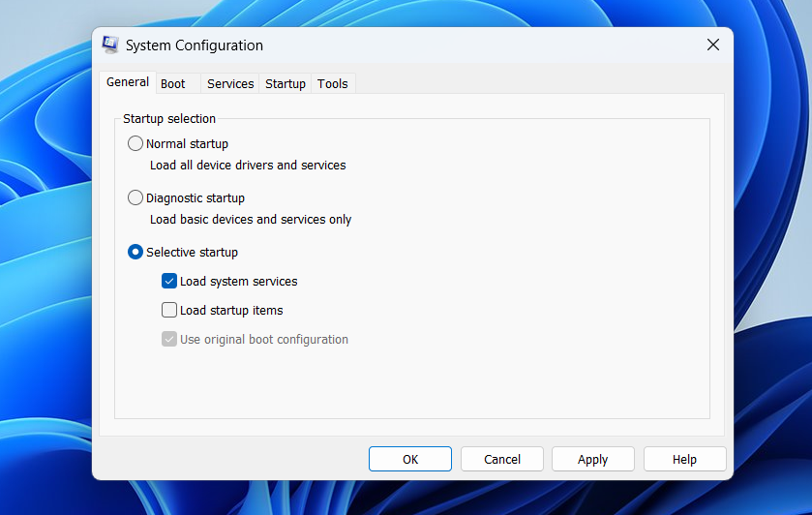Click the System Configuration title bar icon
Screen dimensions: 812x515
click(109, 45)
